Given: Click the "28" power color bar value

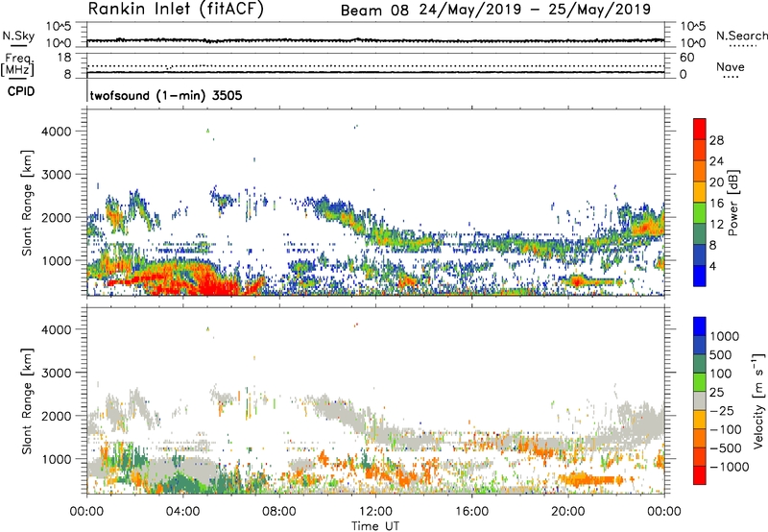Looking at the screenshot, I should click(x=716, y=140).
